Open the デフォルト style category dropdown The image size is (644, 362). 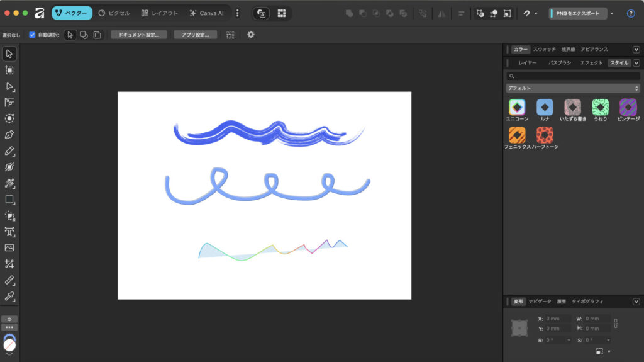point(572,88)
